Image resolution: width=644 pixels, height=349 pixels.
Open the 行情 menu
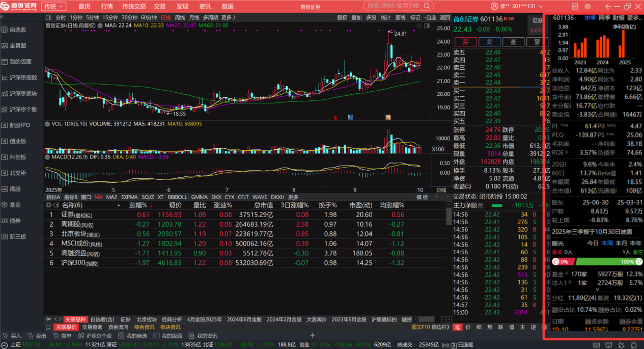(107, 6)
